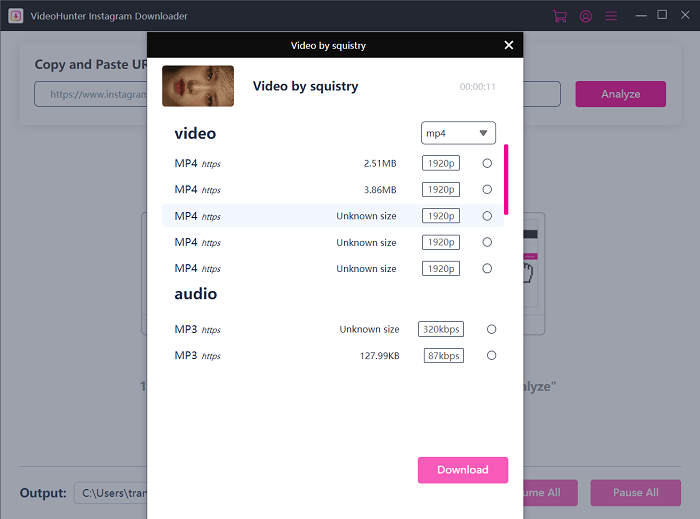The image size is (700, 519).
Task: Close the VideoHunter window
Action: click(x=685, y=15)
